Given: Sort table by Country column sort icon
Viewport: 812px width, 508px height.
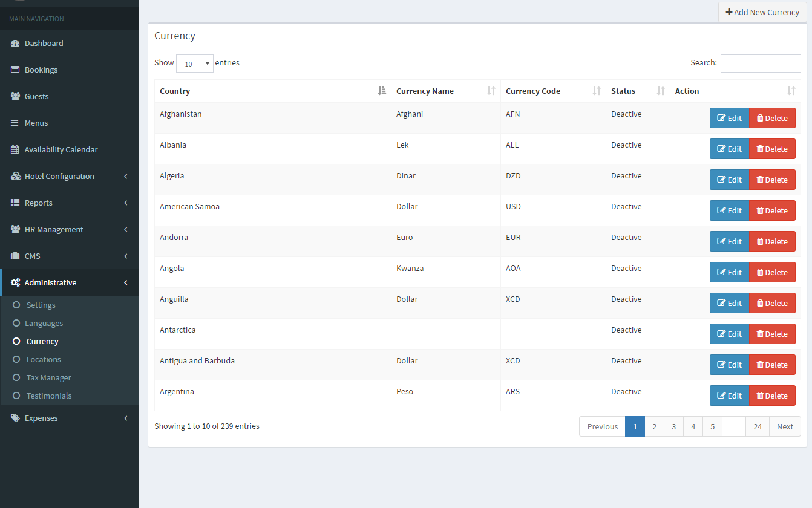Looking at the screenshot, I should tap(382, 91).
